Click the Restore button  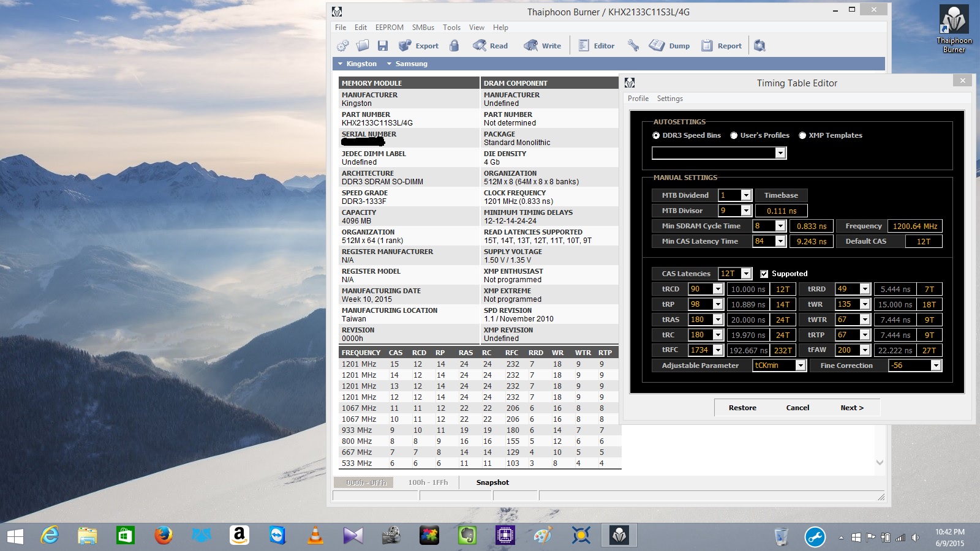[742, 408]
